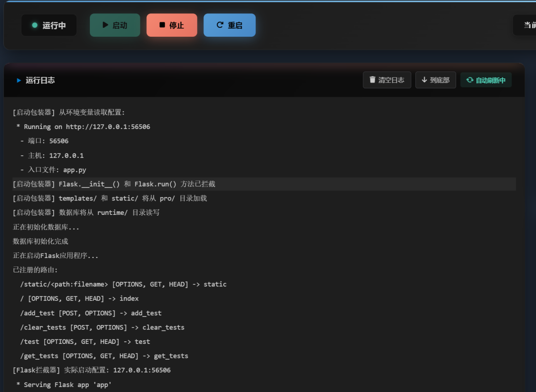The image size is (536, 392).
Task: Collapse the 运行日志 section triangle
Action: coord(19,80)
